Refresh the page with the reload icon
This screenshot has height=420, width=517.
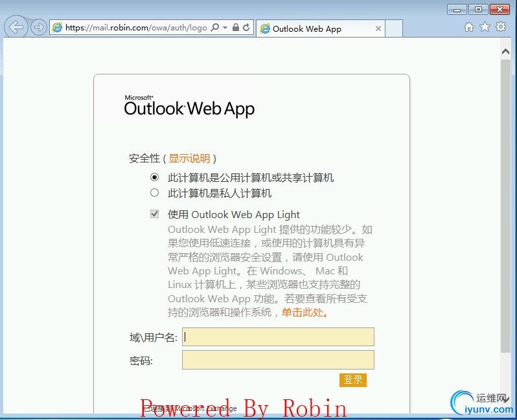[x=246, y=27]
